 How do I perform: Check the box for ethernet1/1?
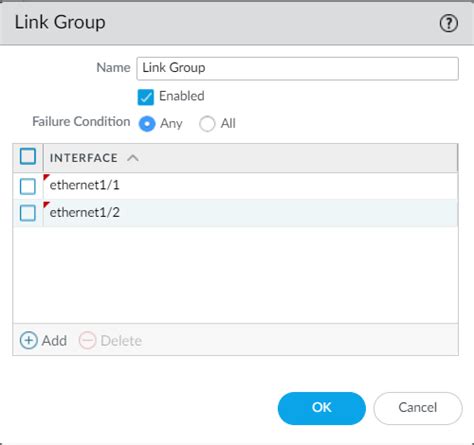click(28, 186)
